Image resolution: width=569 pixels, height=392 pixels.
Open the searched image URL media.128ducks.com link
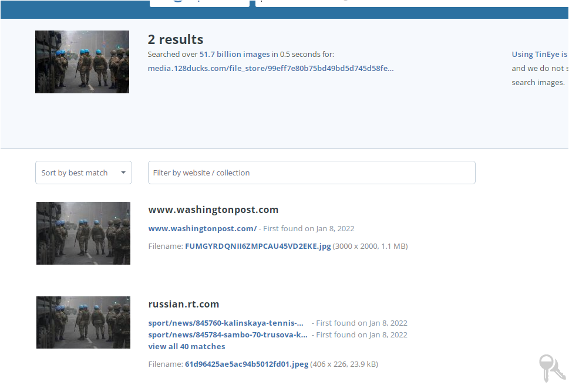[270, 68]
